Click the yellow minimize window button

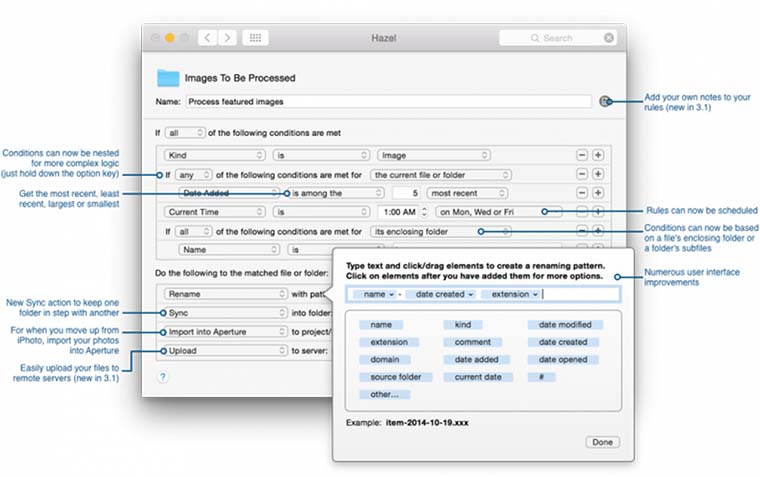[x=170, y=38]
